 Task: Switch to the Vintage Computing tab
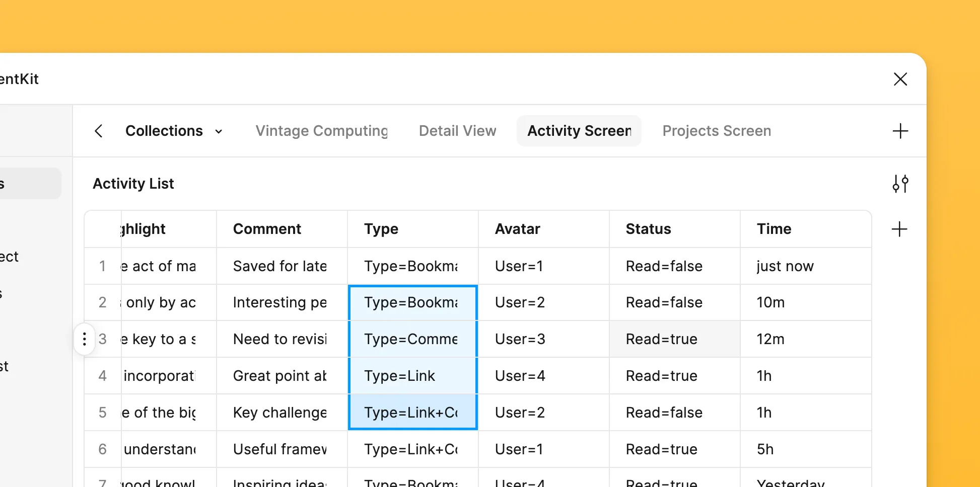click(x=322, y=131)
